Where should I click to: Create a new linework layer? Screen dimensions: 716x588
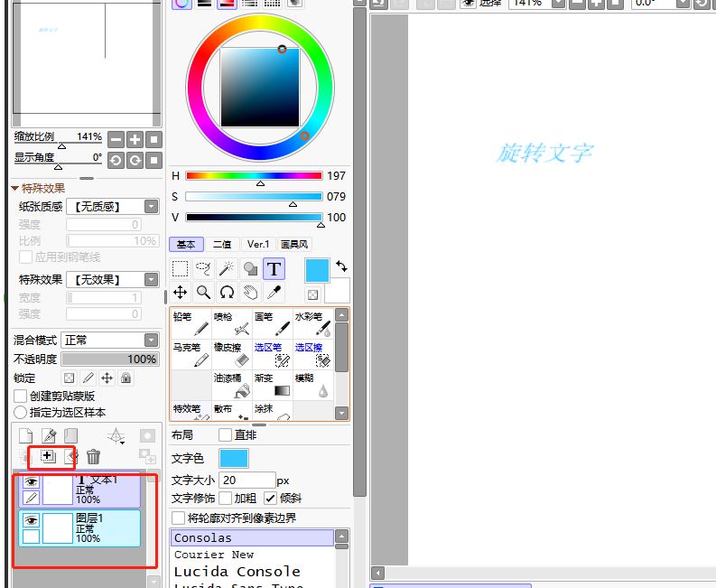pos(49,436)
